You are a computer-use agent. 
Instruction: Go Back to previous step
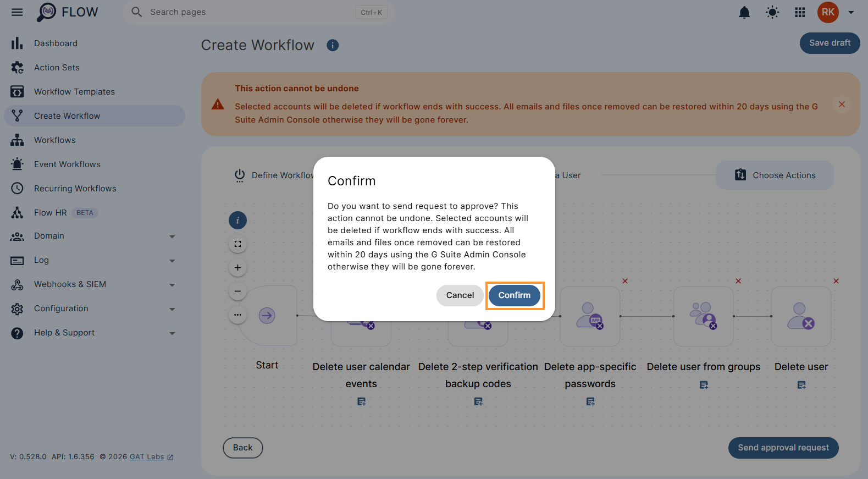pos(243,448)
